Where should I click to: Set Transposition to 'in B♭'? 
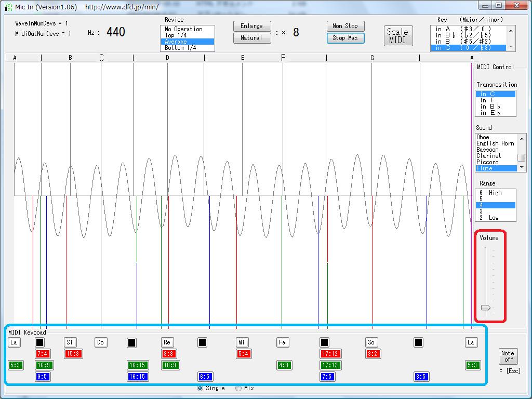click(495, 107)
